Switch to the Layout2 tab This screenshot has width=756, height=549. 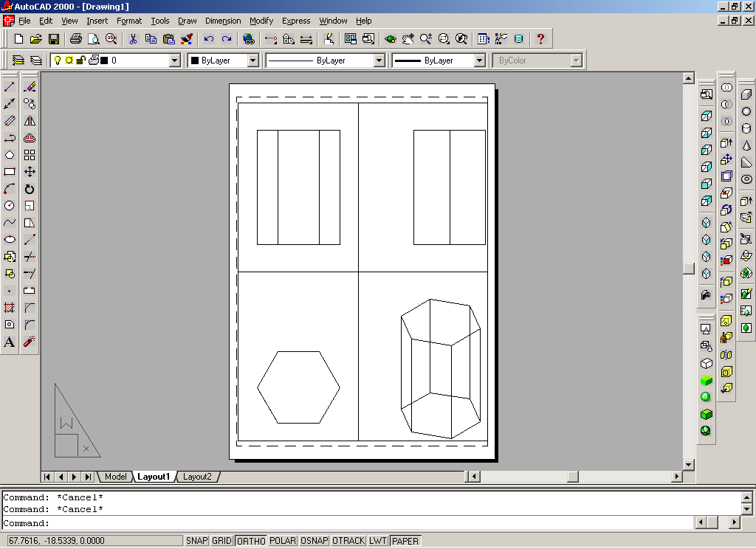pos(197,477)
